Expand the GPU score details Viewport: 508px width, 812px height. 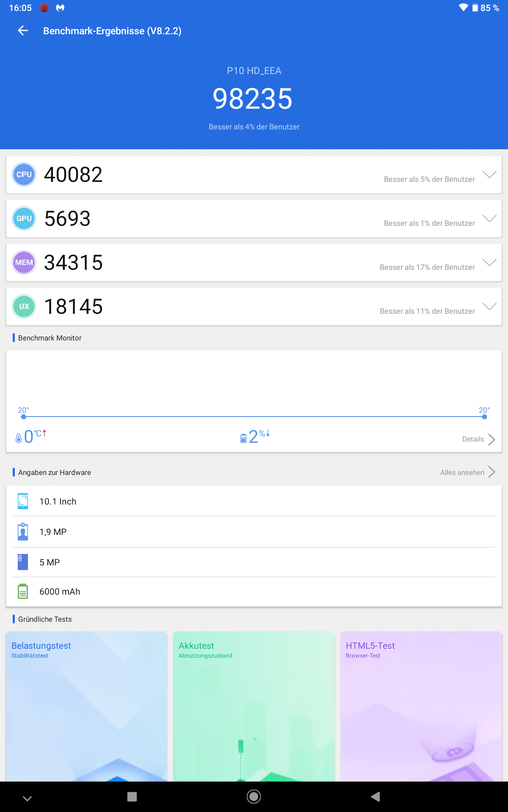(489, 218)
